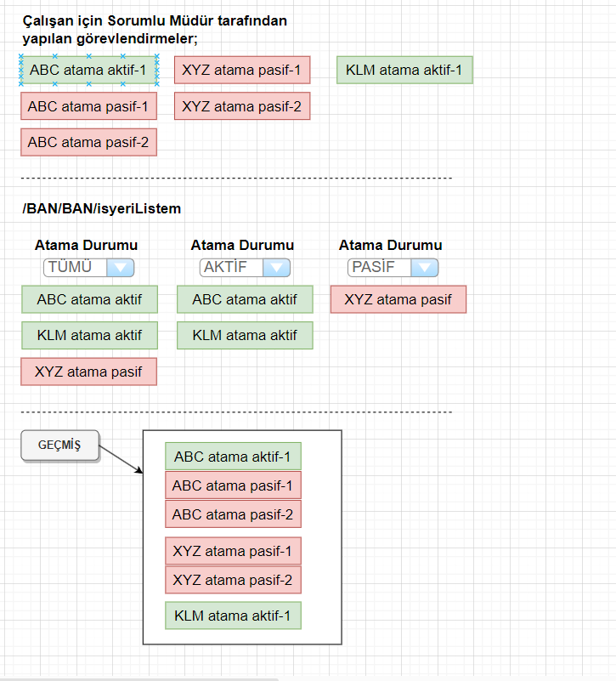616x681 pixels.
Task: Click the /BAN/BAN/isyeriListem heading text
Action: pyautogui.click(x=101, y=208)
